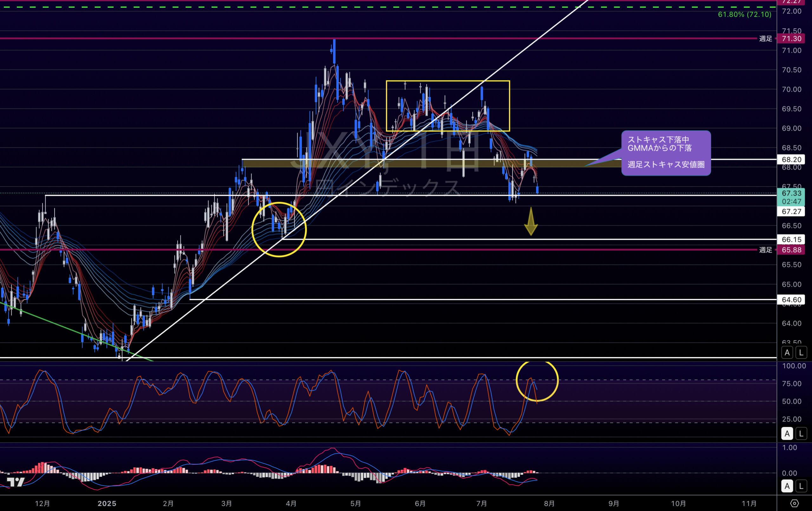Enable log scale on stochastic pane
Screen dimensions: 812x511
(x=801, y=433)
